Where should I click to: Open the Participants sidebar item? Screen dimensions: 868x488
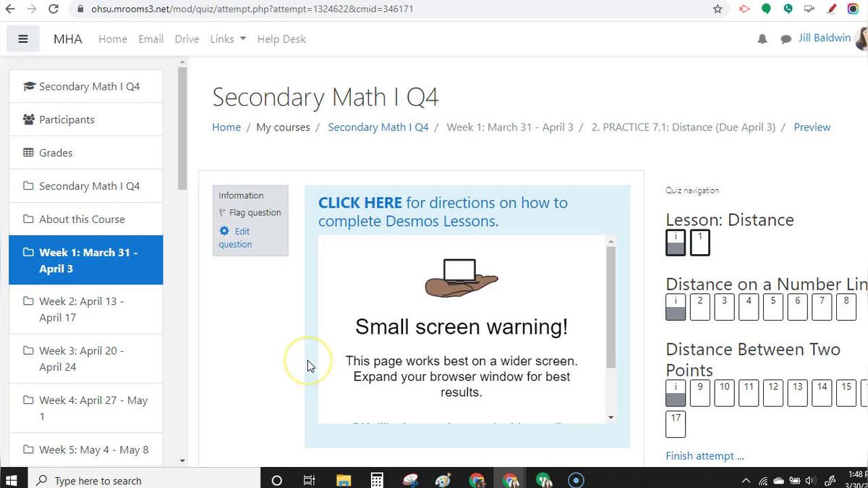coord(67,119)
